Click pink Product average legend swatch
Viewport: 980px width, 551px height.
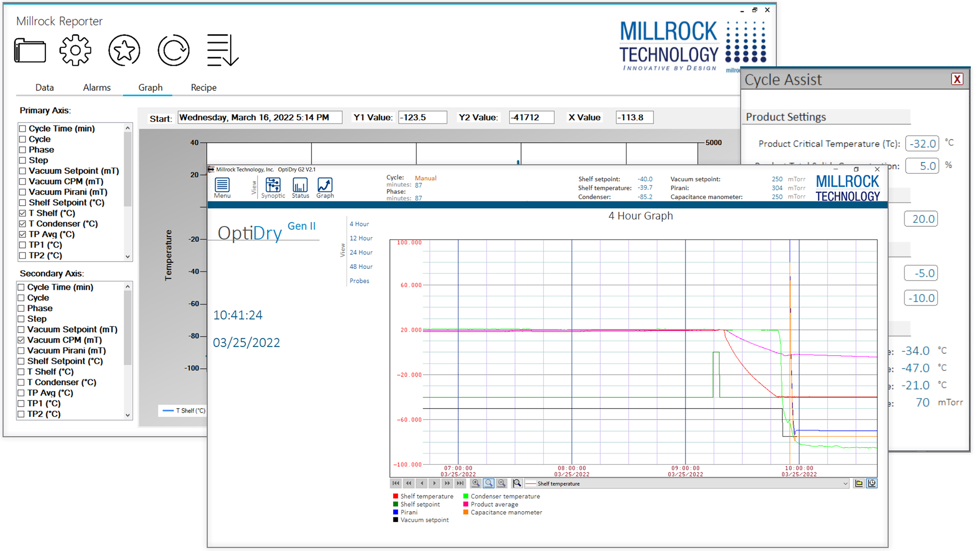[x=465, y=504]
